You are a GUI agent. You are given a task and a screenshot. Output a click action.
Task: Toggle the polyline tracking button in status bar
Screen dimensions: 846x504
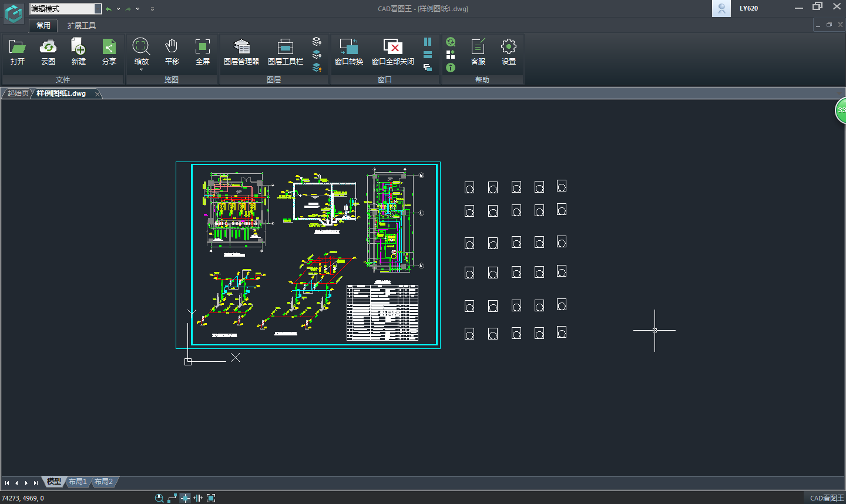click(172, 498)
